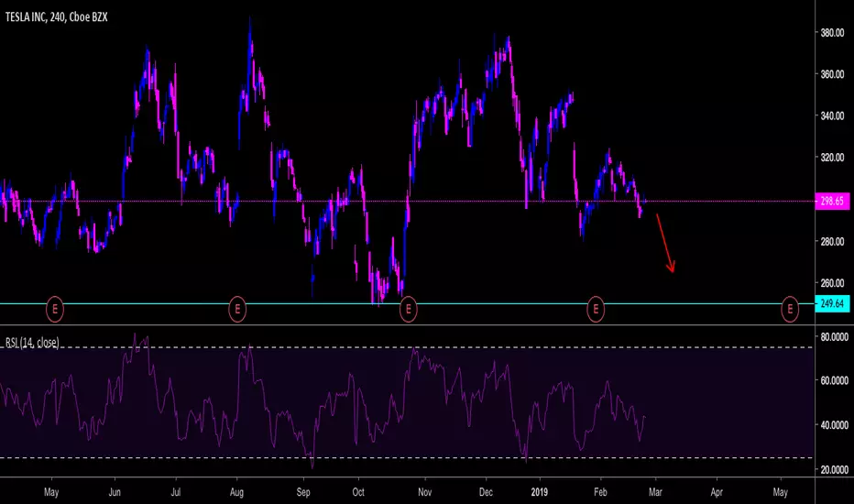The height and width of the screenshot is (504, 854).
Task: Click the Nov label on time axis
Action: [x=425, y=492]
